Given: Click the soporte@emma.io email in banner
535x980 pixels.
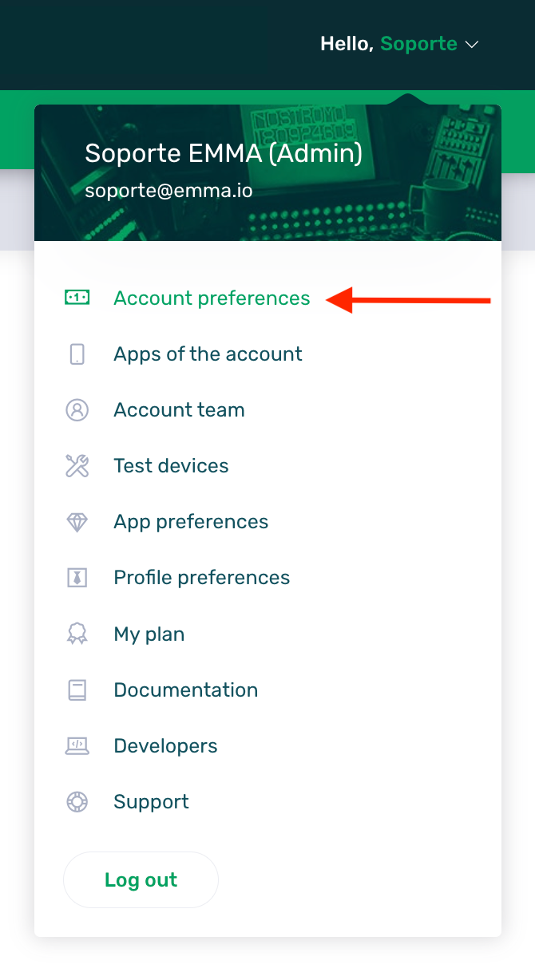Looking at the screenshot, I should (x=168, y=191).
